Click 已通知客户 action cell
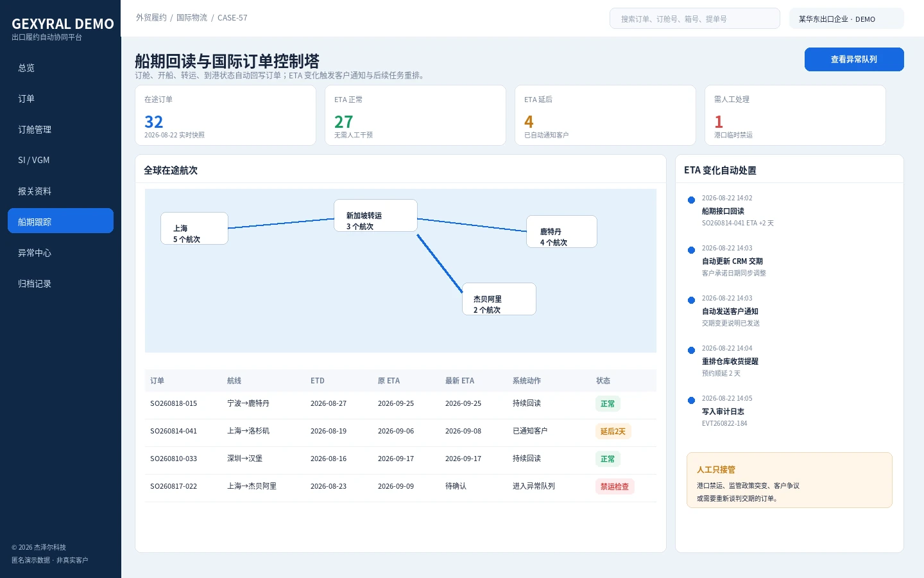 pyautogui.click(x=530, y=431)
